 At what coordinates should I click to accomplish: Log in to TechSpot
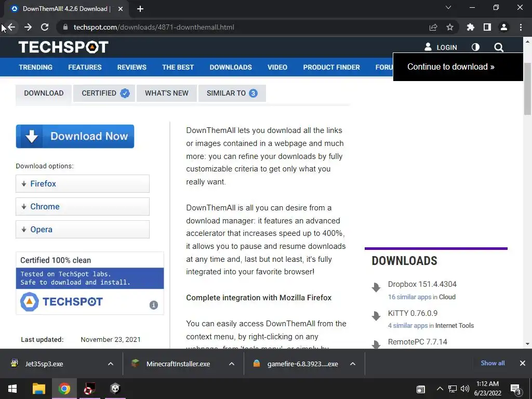tap(441, 47)
